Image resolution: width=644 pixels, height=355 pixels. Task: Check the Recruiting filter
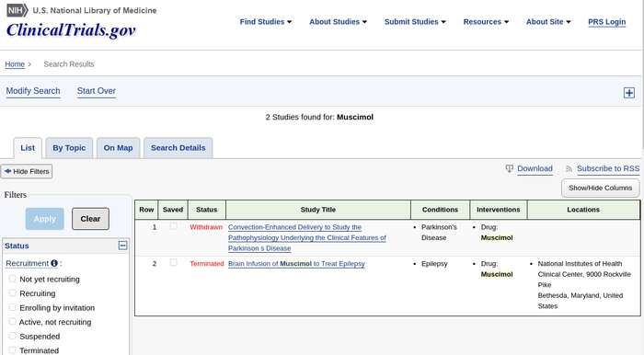click(x=12, y=293)
